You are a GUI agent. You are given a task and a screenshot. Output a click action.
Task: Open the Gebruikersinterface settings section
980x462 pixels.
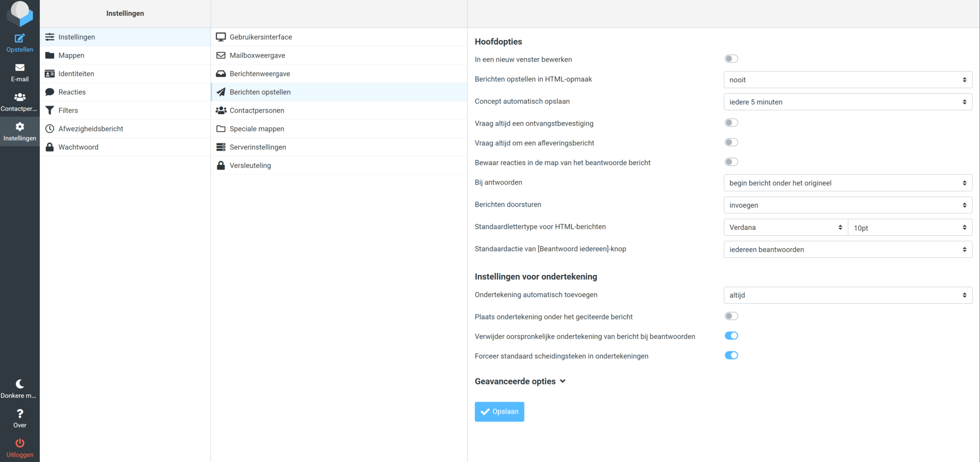pyautogui.click(x=339, y=37)
